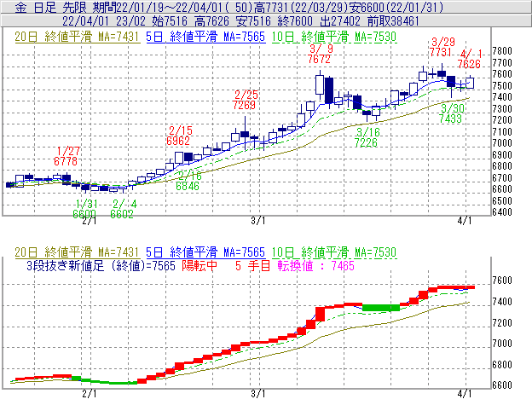Click the 20日 終値平滑 legend in lower chart
The image size is (532, 405).
[x=77, y=252]
